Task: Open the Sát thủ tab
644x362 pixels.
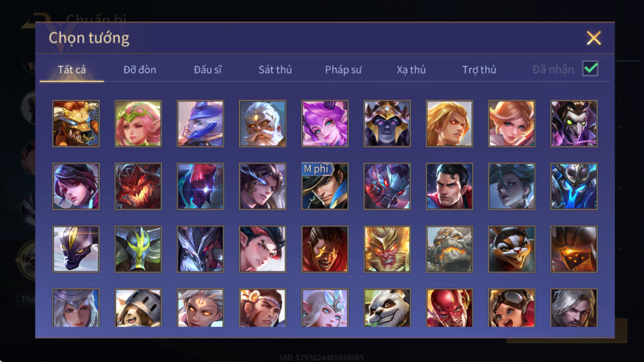Action: (275, 70)
